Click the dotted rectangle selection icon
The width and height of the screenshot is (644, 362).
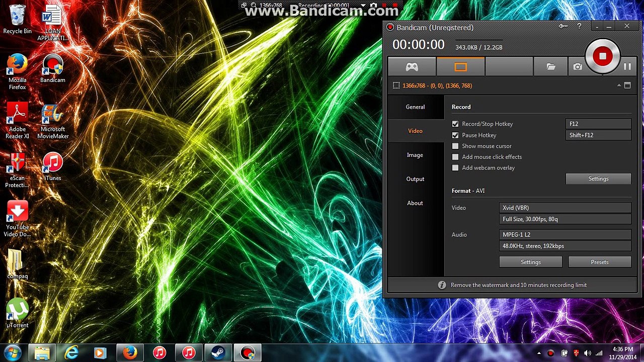(x=396, y=85)
